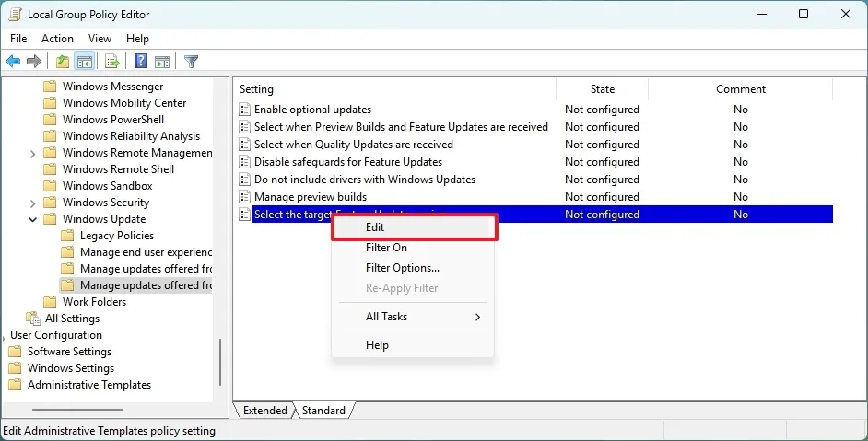The width and height of the screenshot is (868, 441).
Task: Choose Filter On from the context menu
Action: [x=413, y=248]
